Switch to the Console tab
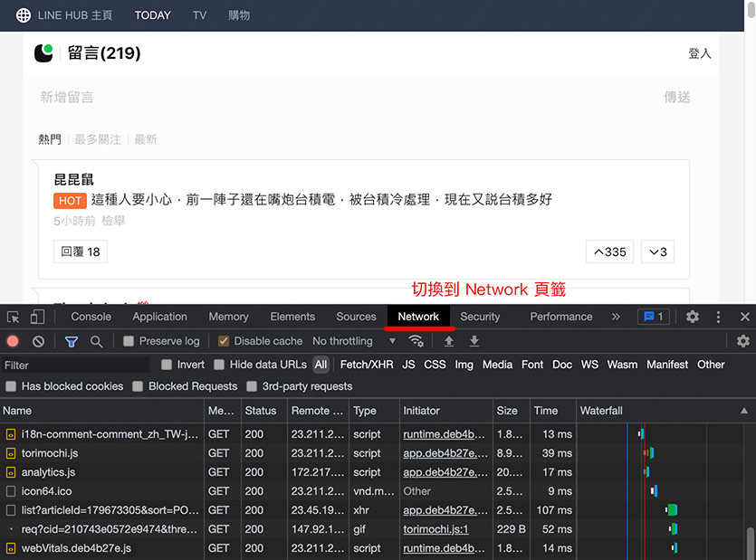The image size is (756, 560). click(91, 317)
